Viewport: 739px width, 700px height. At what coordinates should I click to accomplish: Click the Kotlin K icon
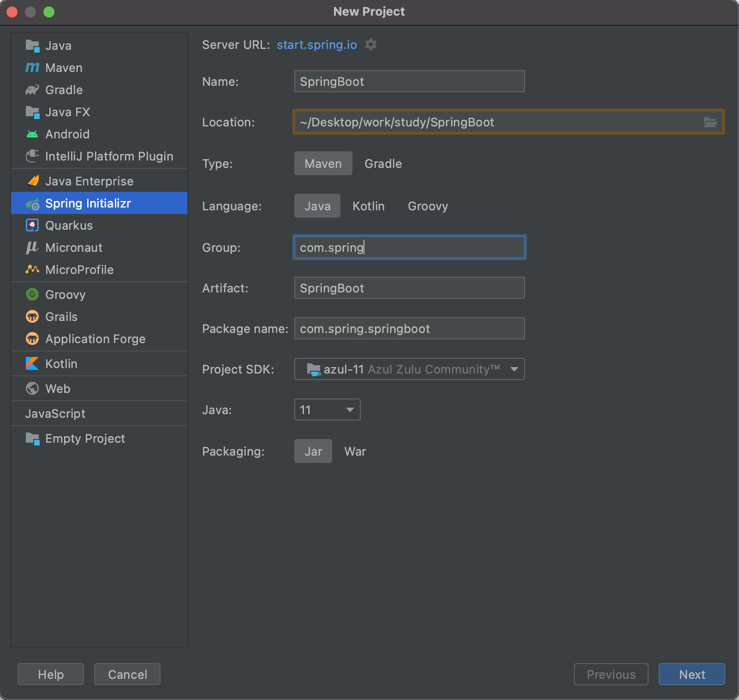coord(32,364)
